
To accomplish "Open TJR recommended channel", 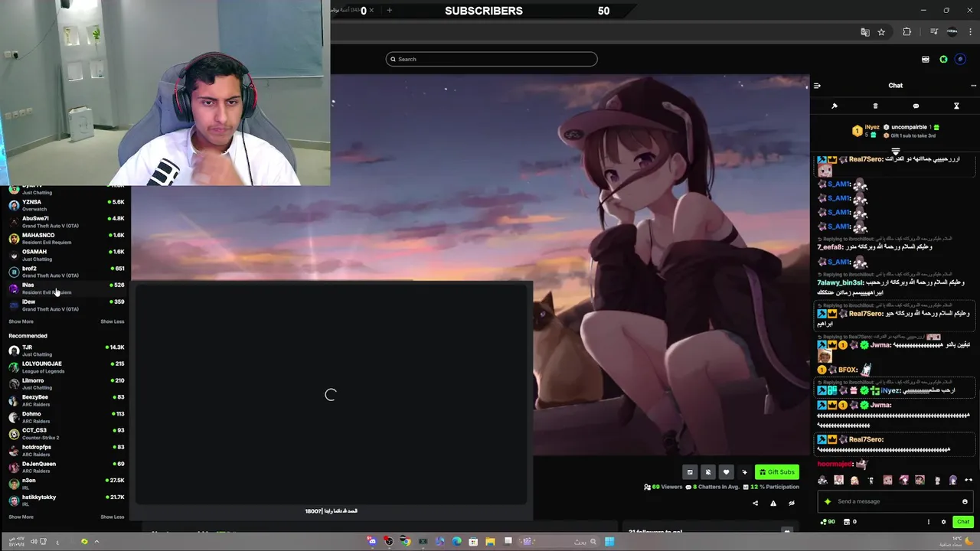I will 66,350.
